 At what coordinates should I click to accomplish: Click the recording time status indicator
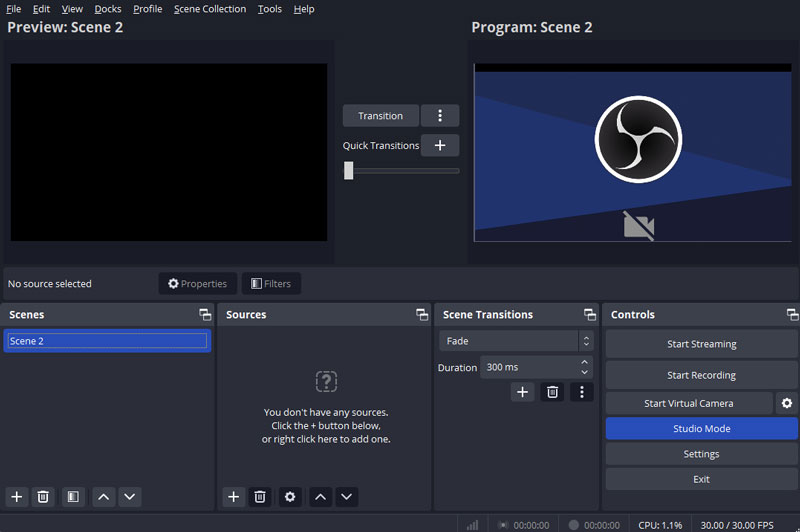594,525
